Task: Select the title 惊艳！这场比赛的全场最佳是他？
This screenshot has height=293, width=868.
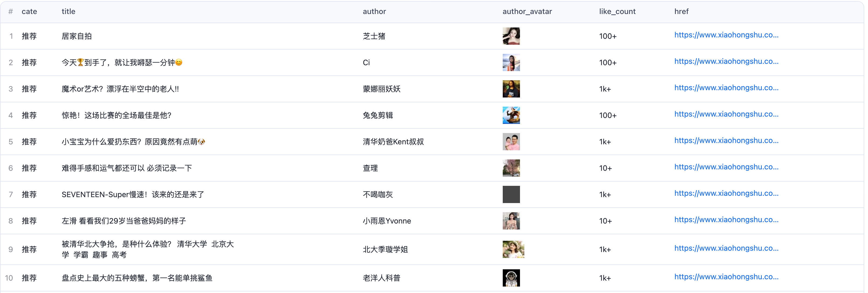Action: coord(116,115)
